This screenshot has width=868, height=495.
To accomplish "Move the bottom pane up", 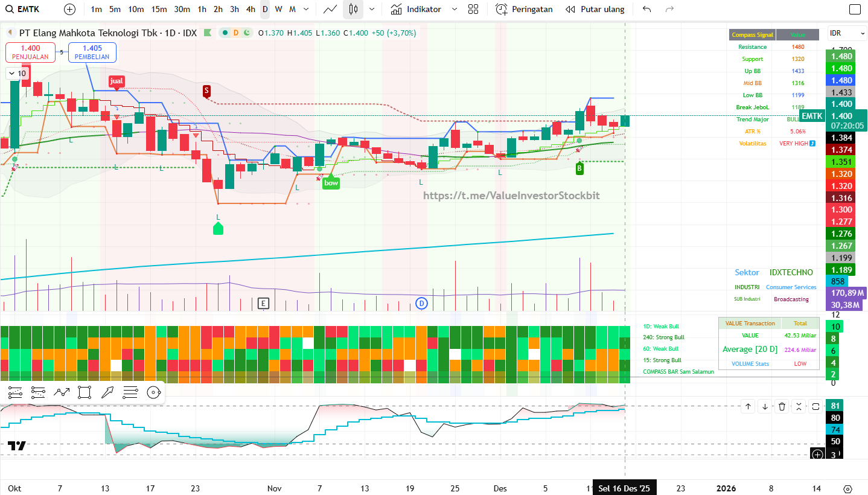I will pyautogui.click(x=748, y=406).
